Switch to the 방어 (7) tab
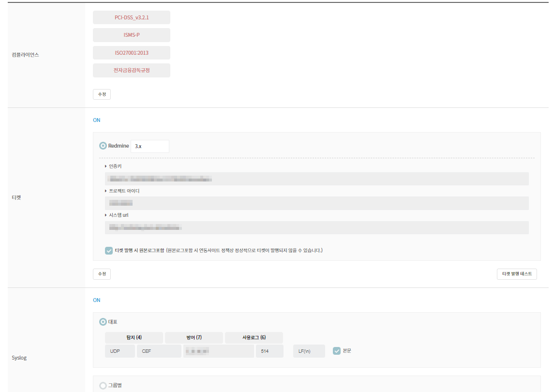This screenshot has height=392, width=553. 194,337
